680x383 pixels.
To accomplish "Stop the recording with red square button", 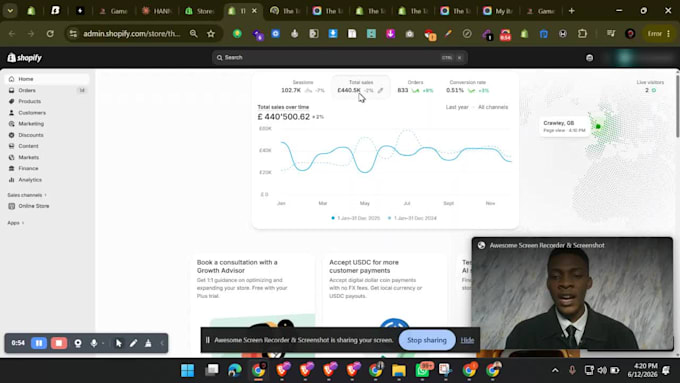I will pos(59,343).
